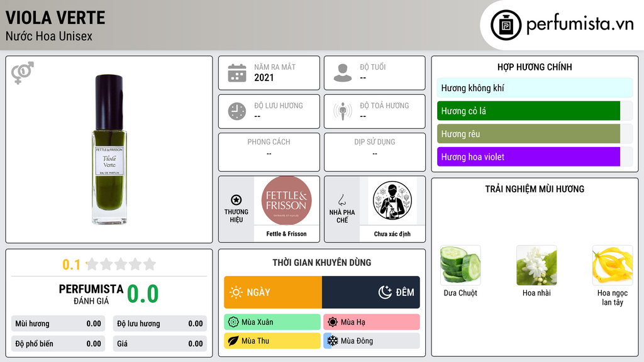Click the sillage icon for Độ Toả Hương

343,111
